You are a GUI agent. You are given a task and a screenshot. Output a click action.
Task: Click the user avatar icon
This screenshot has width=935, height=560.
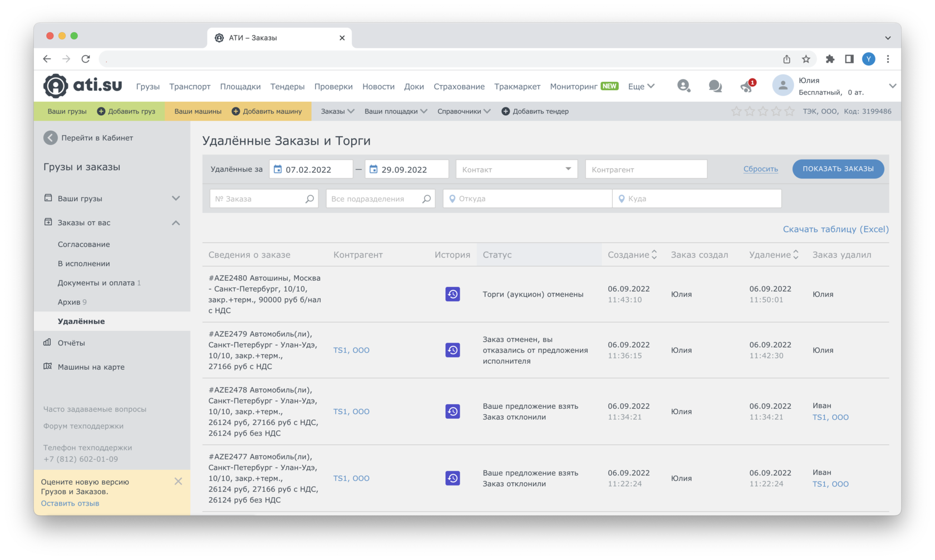pos(783,86)
